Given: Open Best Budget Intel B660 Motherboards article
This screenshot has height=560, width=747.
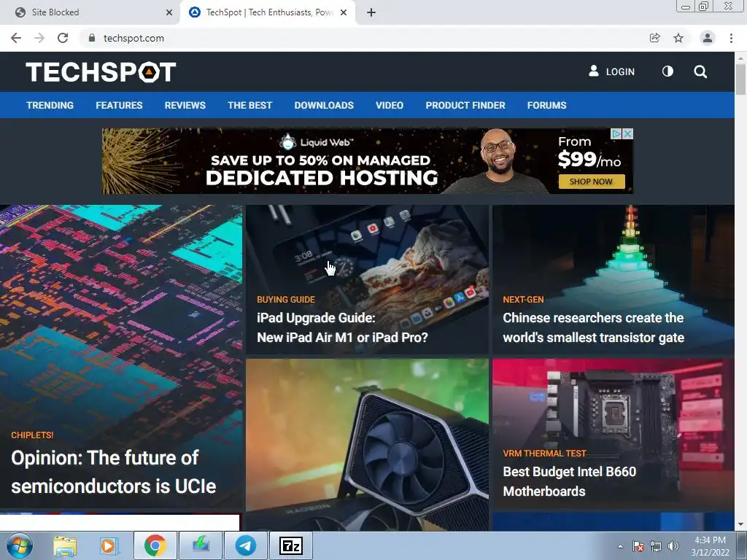Looking at the screenshot, I should point(569,481).
